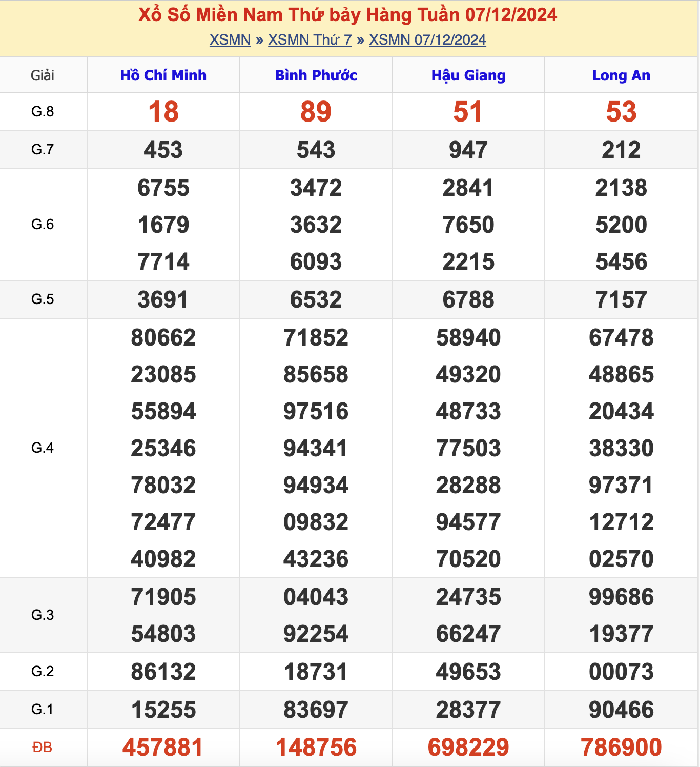Click G.6 value 6755
Screen dimensions: 700x767
(163, 188)
